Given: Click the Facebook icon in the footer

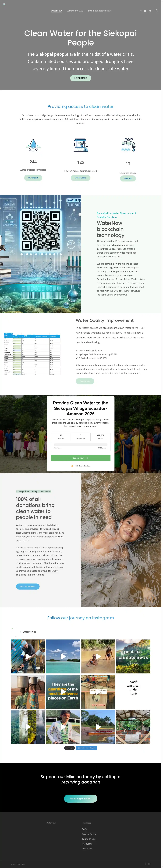Looking at the screenshot, I should [x=145, y=864].
